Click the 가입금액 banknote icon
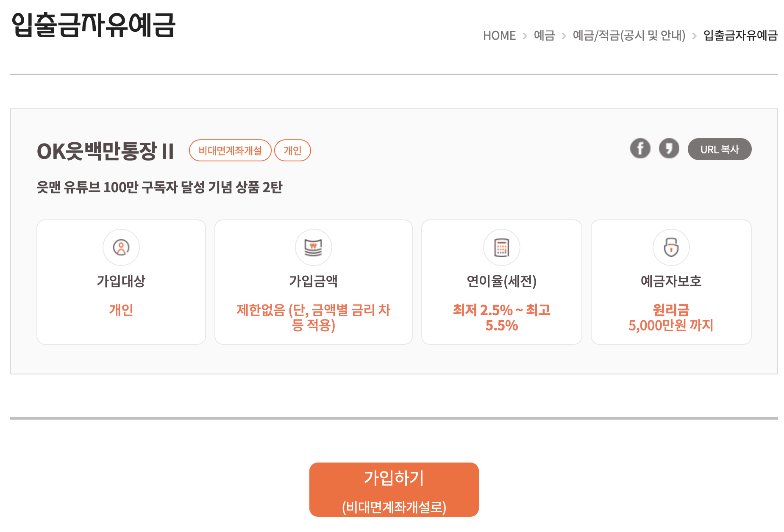The width and height of the screenshot is (784, 532). tap(314, 247)
